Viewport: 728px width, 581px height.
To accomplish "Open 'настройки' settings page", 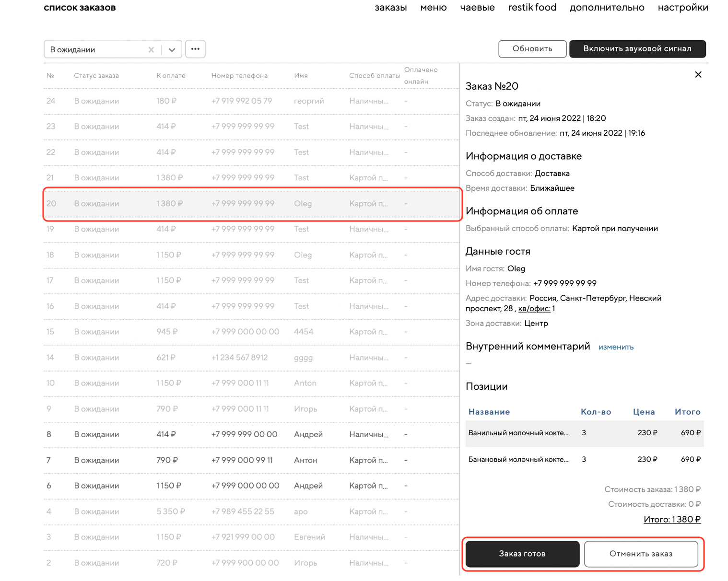I will click(682, 8).
